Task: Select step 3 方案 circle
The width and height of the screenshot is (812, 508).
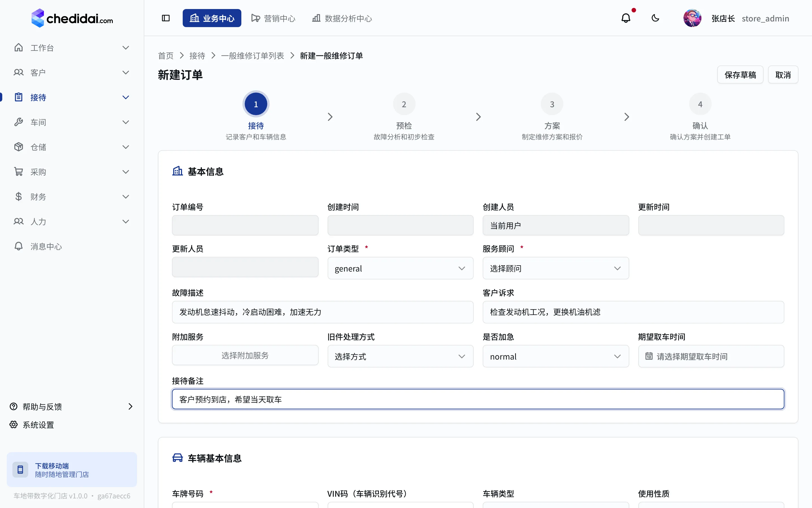Action: pyautogui.click(x=552, y=104)
